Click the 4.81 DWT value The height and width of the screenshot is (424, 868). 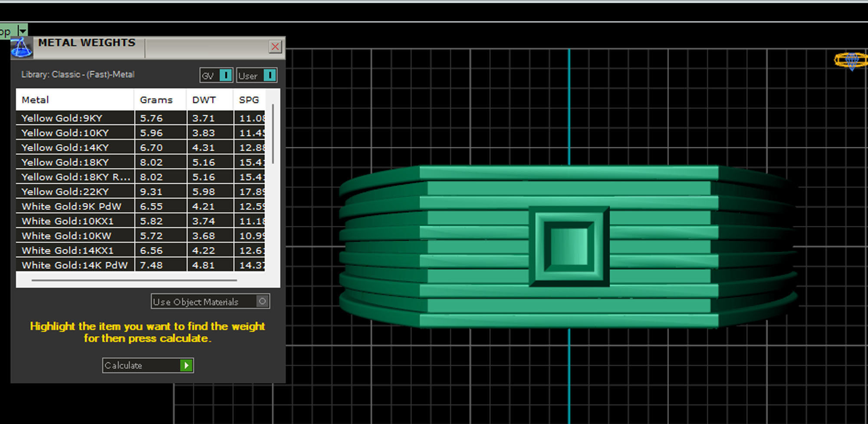[204, 265]
